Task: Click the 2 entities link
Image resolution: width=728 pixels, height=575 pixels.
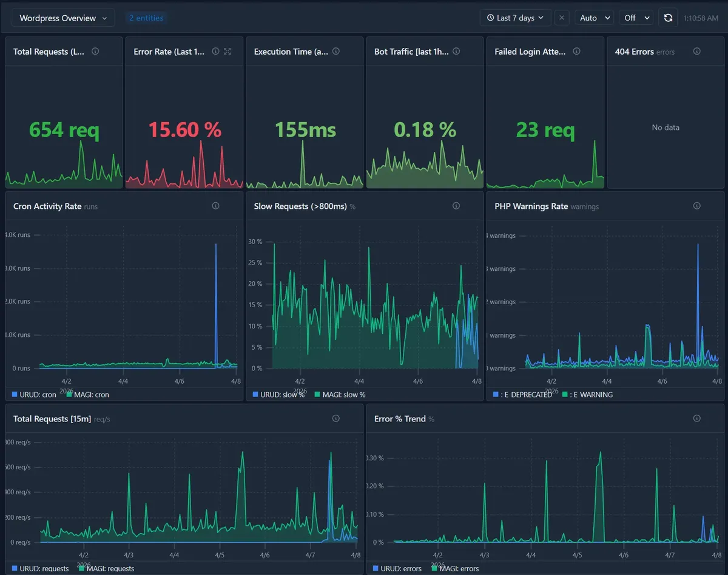Action: pyautogui.click(x=146, y=18)
